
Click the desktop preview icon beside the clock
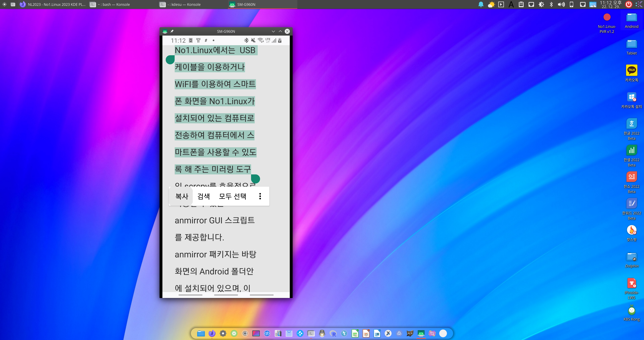pyautogui.click(x=593, y=5)
